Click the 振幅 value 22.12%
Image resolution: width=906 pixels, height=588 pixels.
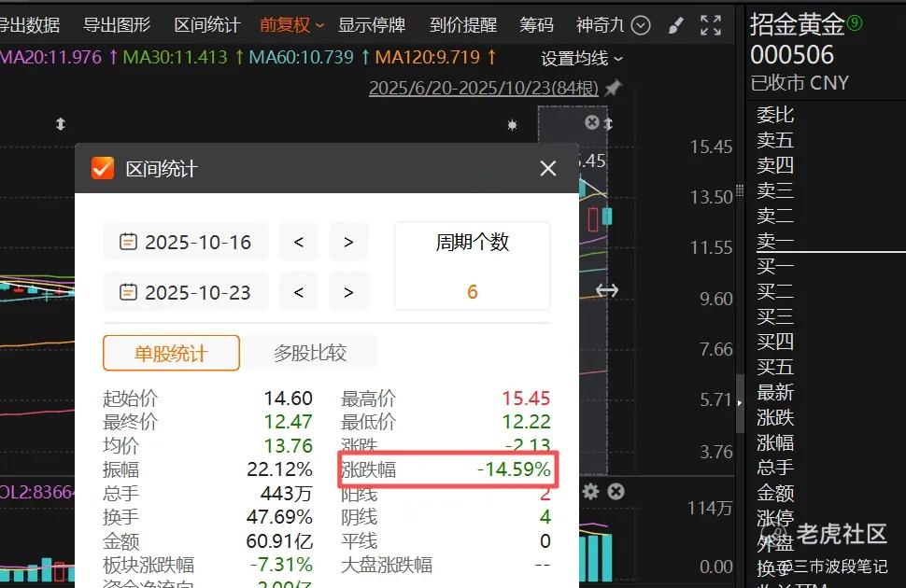click(279, 469)
